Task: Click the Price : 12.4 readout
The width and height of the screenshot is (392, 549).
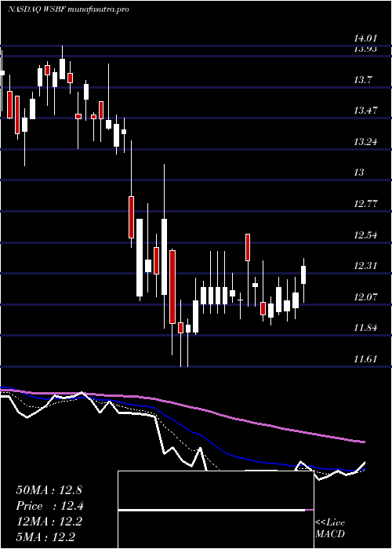Action: tap(49, 506)
